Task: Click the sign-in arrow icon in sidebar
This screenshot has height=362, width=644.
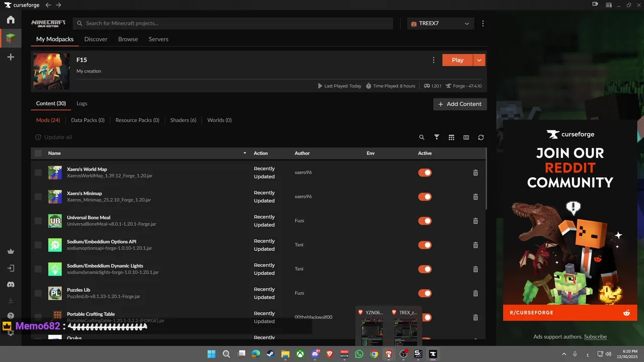Action: pyautogui.click(x=11, y=268)
